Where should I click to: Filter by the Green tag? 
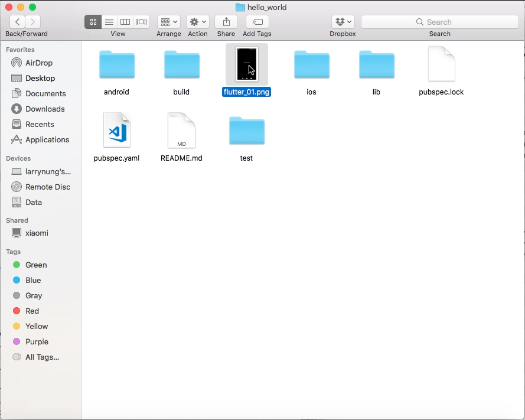click(x=41, y=265)
